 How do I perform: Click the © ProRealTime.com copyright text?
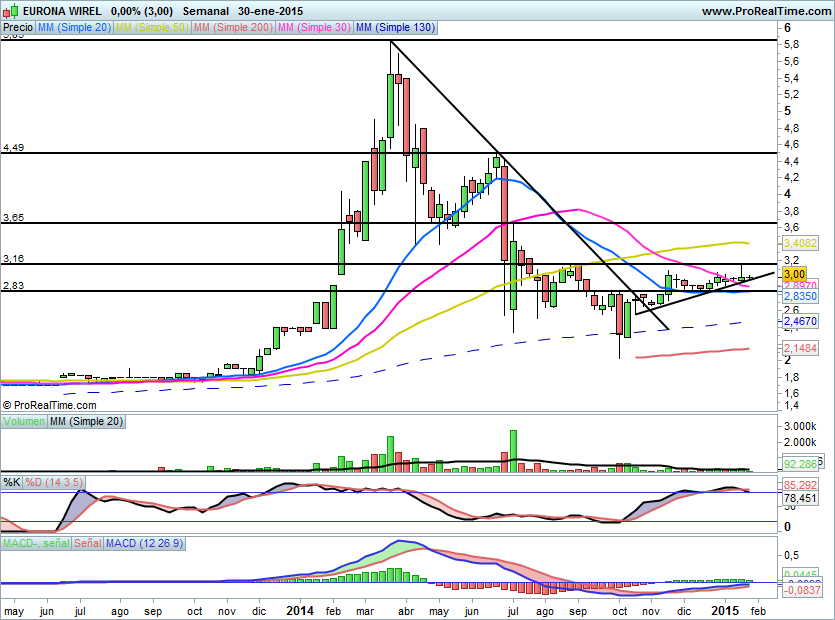[x=50, y=405]
